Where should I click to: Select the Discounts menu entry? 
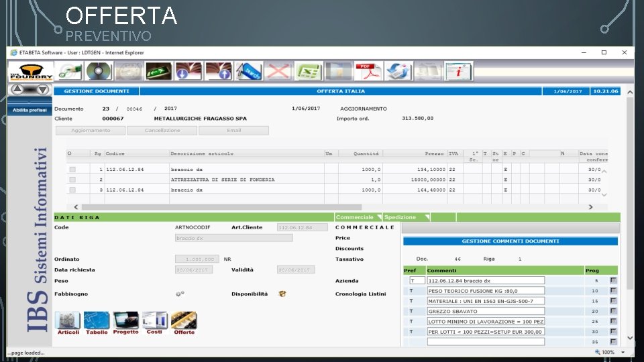pos(350,249)
